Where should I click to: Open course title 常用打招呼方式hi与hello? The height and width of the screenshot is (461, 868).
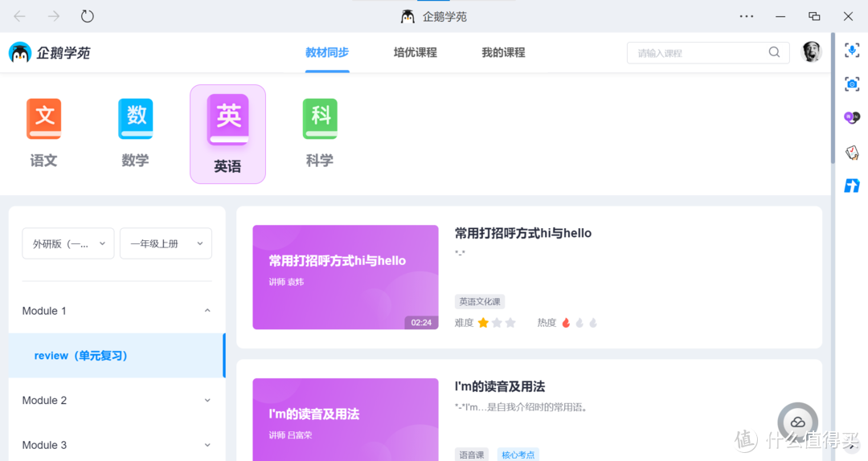click(x=523, y=233)
